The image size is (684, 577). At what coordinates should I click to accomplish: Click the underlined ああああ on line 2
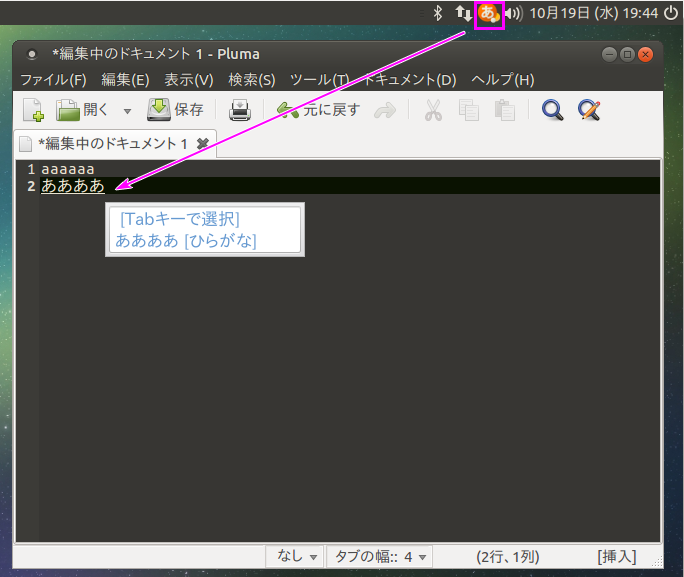tap(73, 186)
